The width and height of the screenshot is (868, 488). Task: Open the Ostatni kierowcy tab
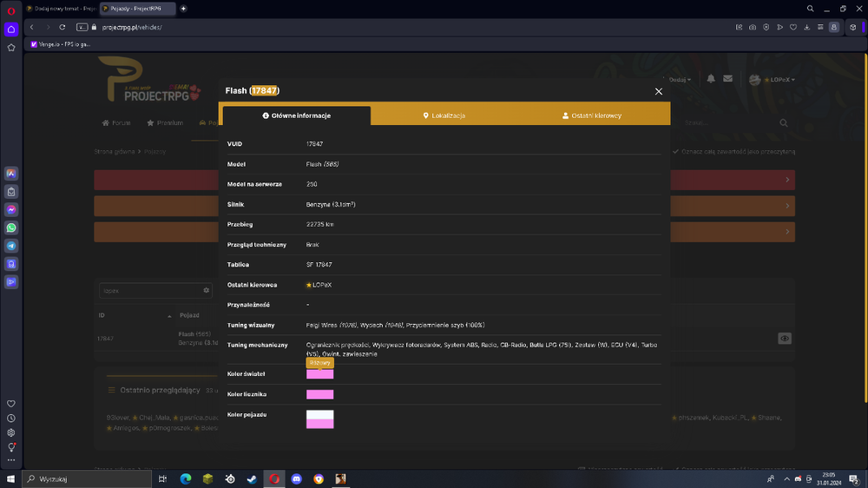tap(592, 115)
